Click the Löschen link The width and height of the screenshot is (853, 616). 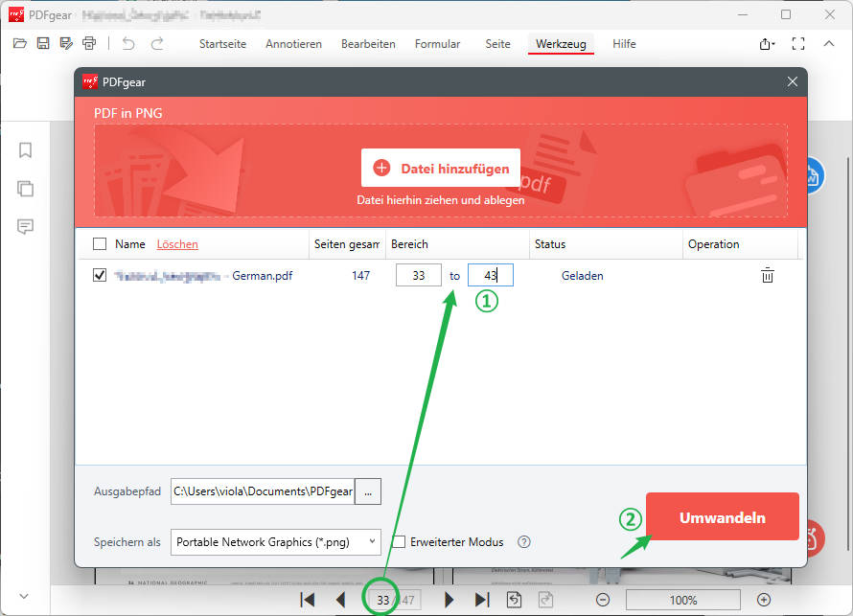[x=177, y=244]
